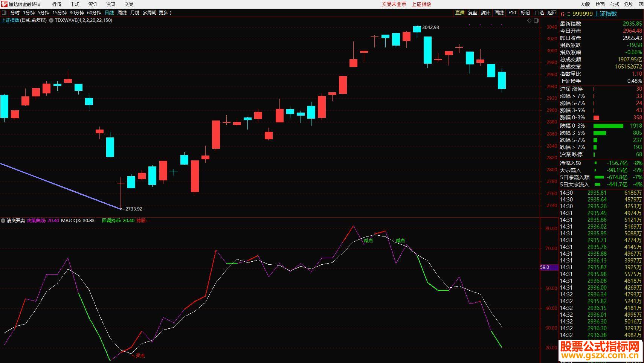Screen dimensions: 644x363
Task: Click the 上证换手 row
Action: [601, 81]
